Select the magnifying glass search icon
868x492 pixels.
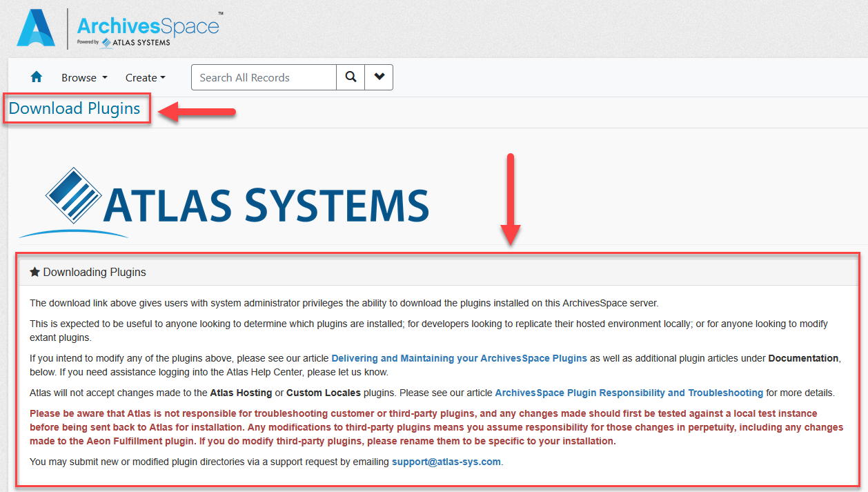[x=351, y=77]
